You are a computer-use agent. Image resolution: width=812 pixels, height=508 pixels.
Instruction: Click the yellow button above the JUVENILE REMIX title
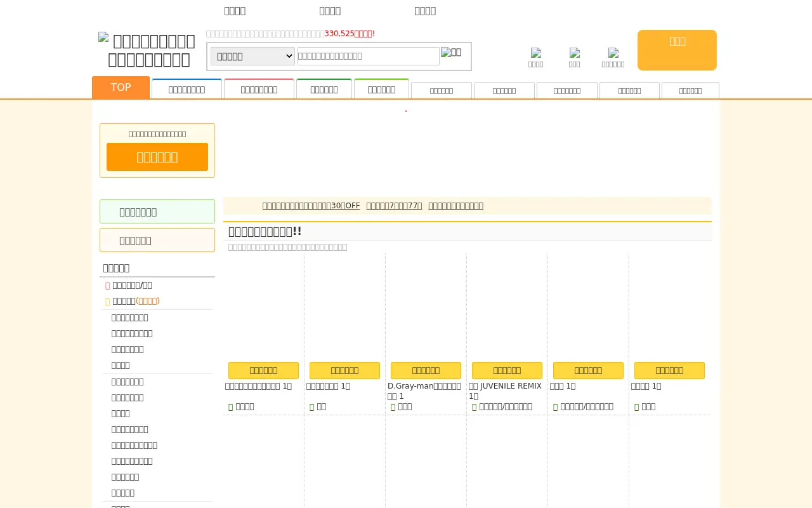click(x=507, y=370)
